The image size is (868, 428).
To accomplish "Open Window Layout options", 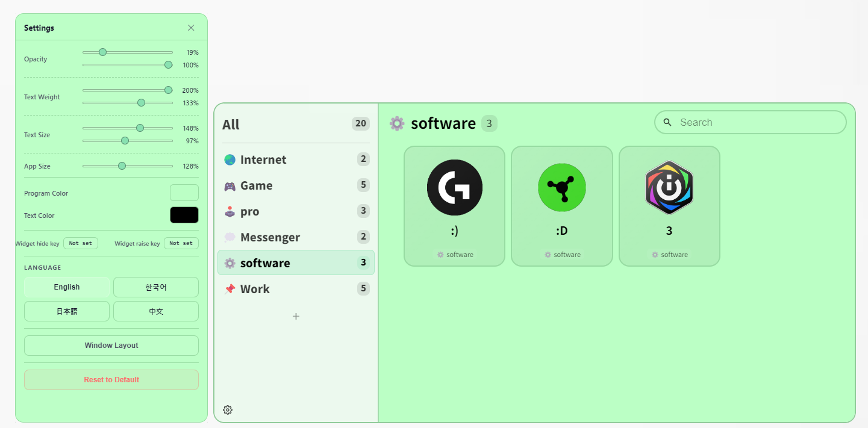I will click(x=111, y=346).
